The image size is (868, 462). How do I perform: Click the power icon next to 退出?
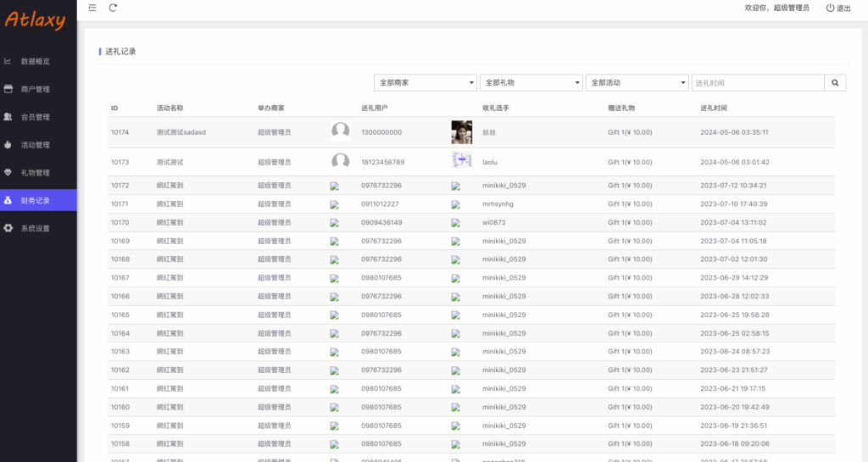pyautogui.click(x=830, y=8)
